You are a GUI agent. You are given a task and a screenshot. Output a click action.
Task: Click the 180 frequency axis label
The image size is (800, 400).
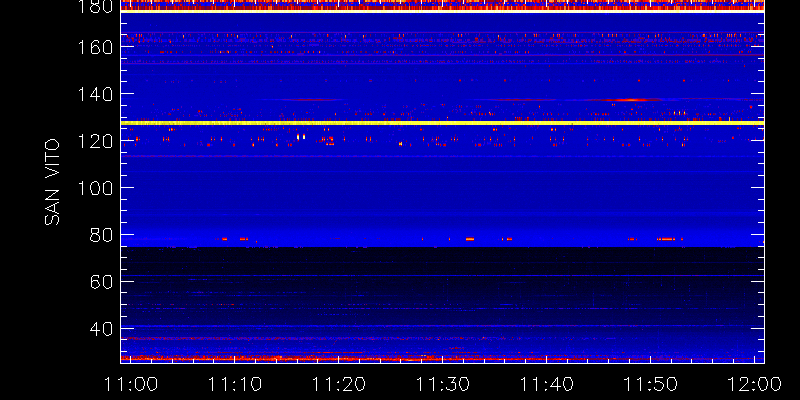(94, 7)
